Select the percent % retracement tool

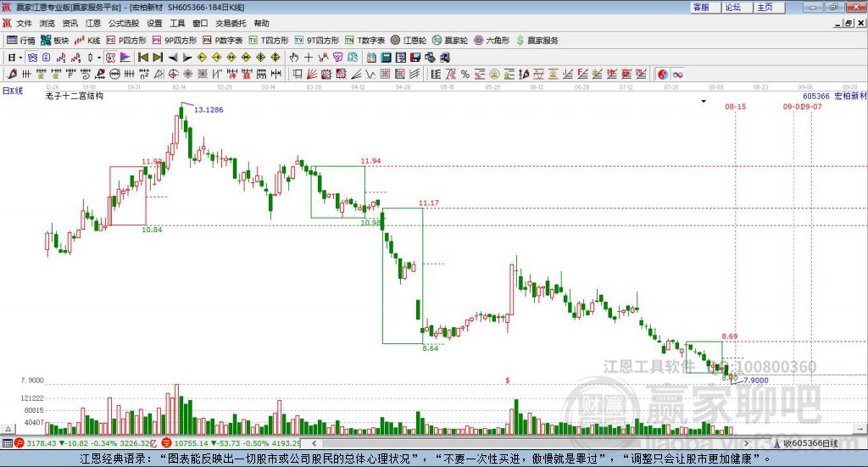coord(465,74)
